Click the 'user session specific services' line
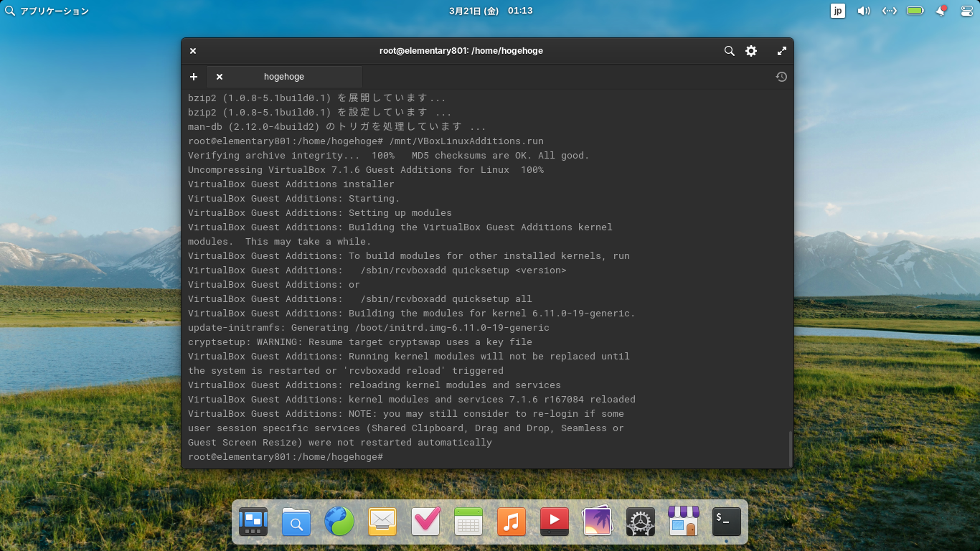The height and width of the screenshot is (551, 980). point(406,428)
